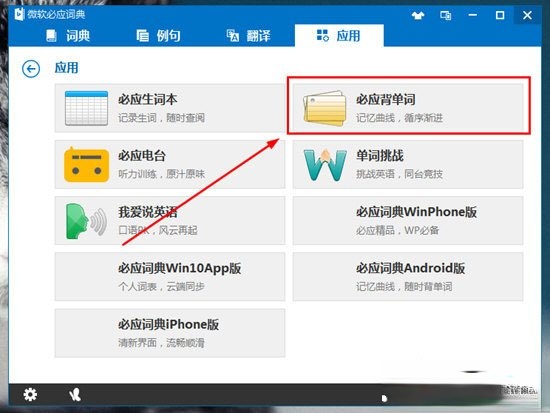Viewport: 550px width, 413px height.
Task: Go back using the circled arrow
Action: click(31, 69)
